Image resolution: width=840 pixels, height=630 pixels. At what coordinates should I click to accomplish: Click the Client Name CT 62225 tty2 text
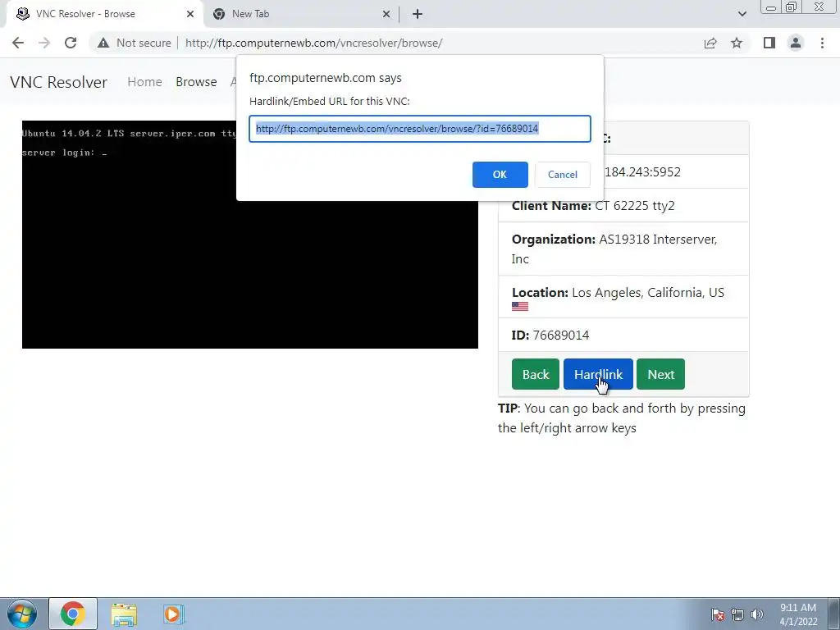pyautogui.click(x=593, y=206)
